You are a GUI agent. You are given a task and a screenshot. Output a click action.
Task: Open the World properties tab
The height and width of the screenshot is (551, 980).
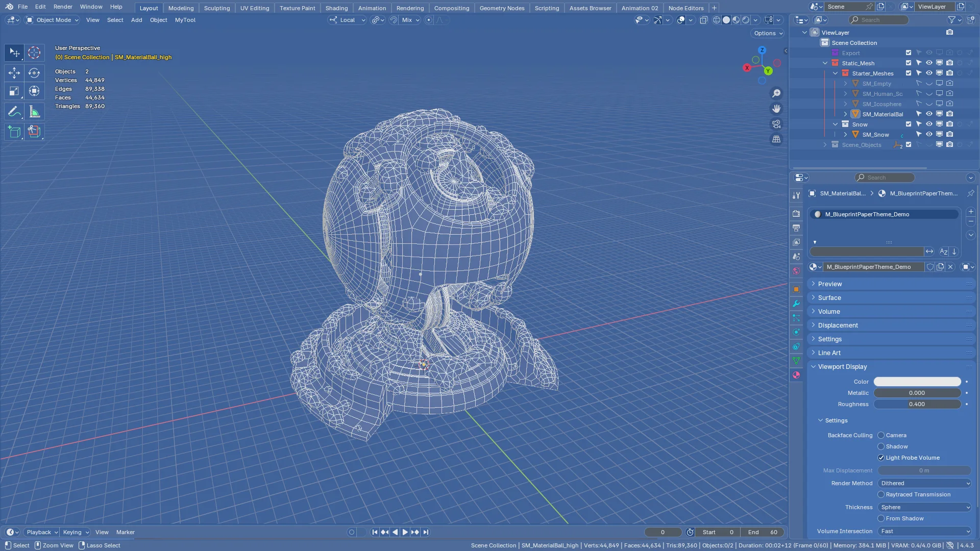click(x=796, y=271)
